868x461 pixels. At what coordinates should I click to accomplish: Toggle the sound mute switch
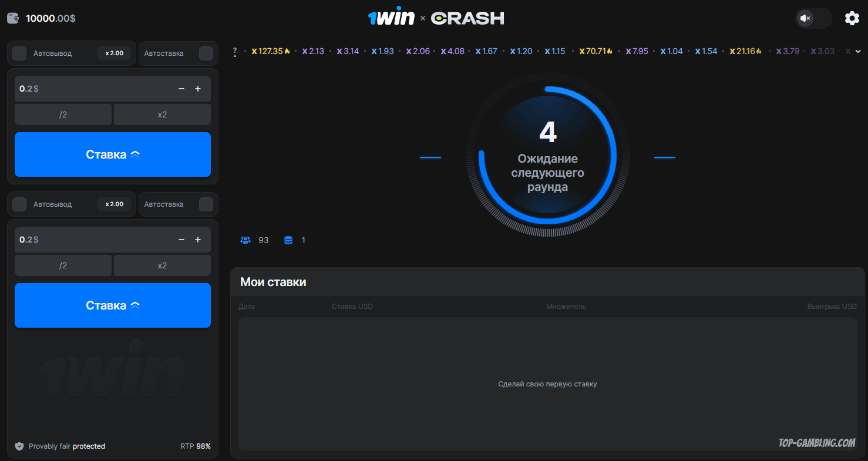pyautogui.click(x=813, y=18)
